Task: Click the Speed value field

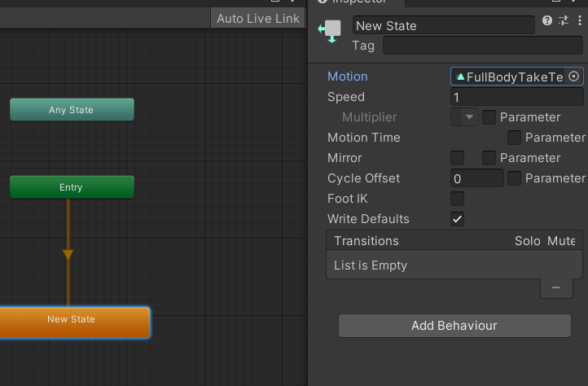Action: [517, 98]
